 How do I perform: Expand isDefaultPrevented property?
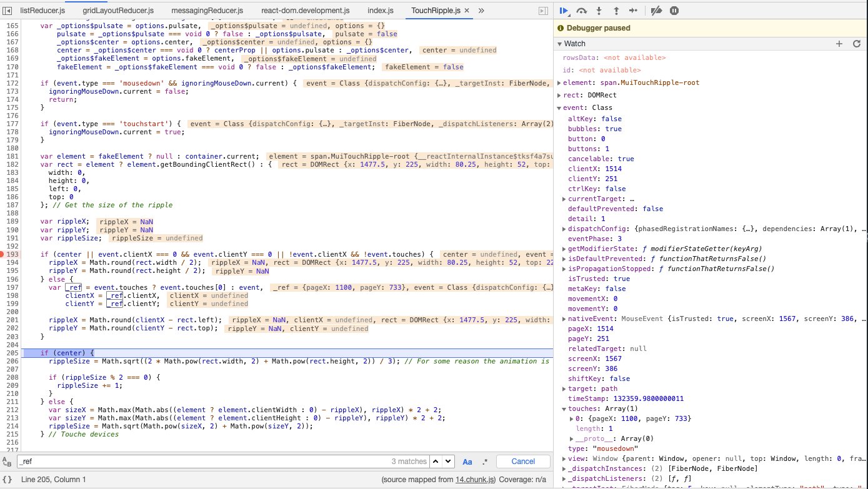tap(565, 259)
